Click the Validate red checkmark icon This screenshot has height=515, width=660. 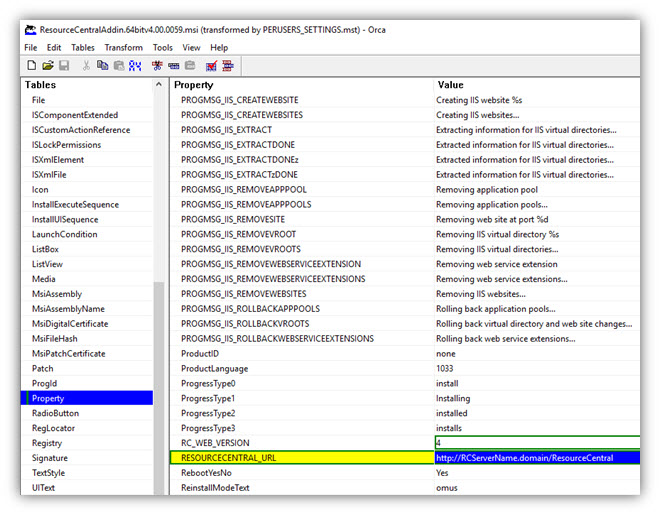212,65
